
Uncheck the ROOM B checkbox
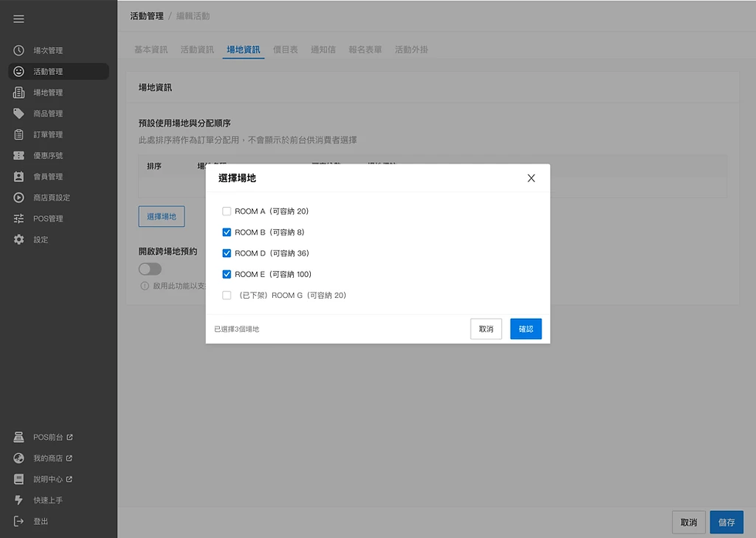(227, 232)
